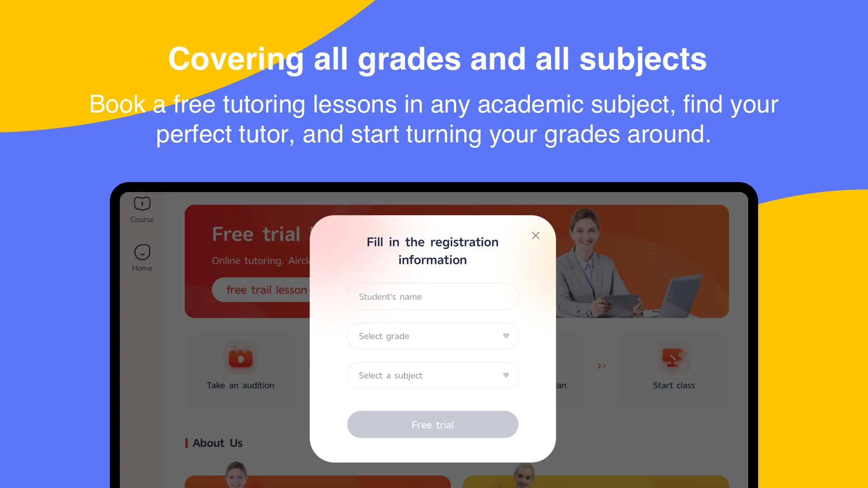The height and width of the screenshot is (488, 868).
Task: Click the Free trial submit button
Action: tap(432, 424)
